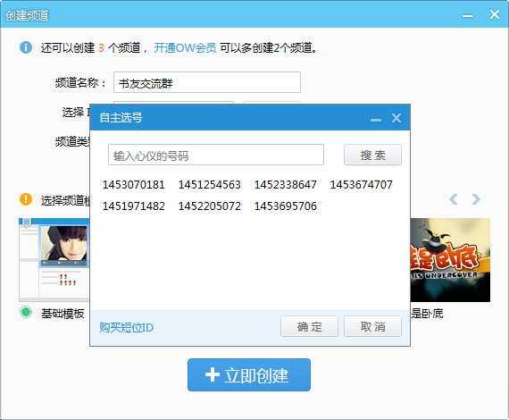
Task: Click the 频道名称 text field
Action: pyautogui.click(x=207, y=82)
